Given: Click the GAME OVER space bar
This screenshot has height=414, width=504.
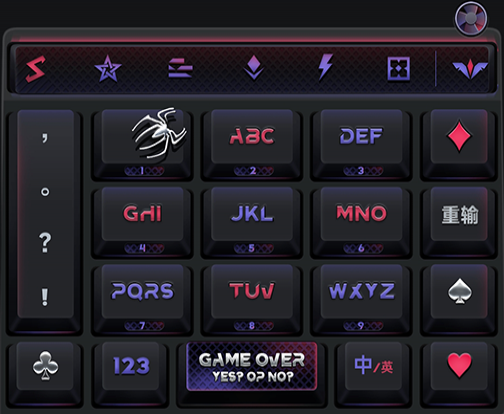Looking at the screenshot, I should click(252, 366).
